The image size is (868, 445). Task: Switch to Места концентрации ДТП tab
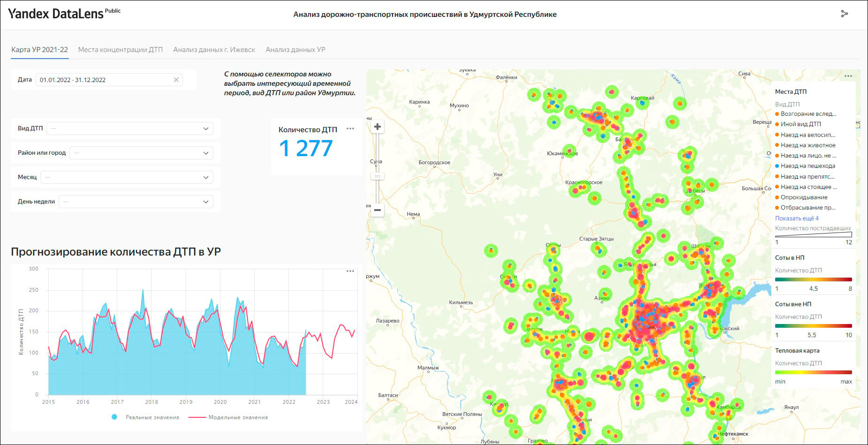click(x=121, y=50)
